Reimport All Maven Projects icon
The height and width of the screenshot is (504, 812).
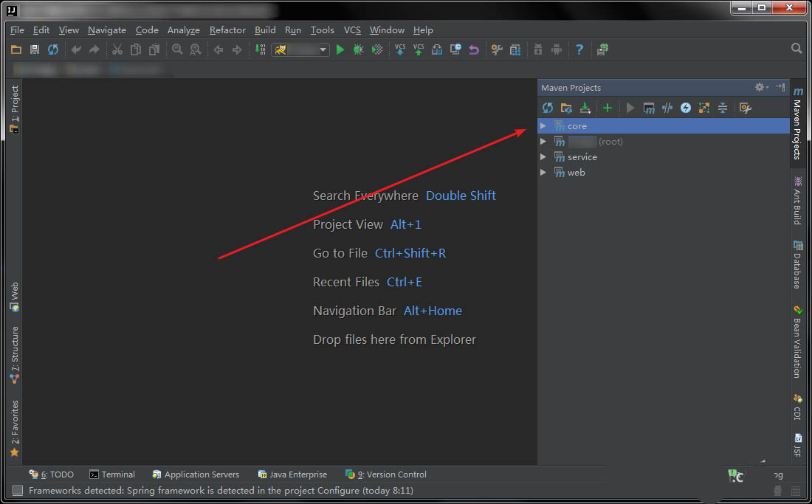(548, 108)
